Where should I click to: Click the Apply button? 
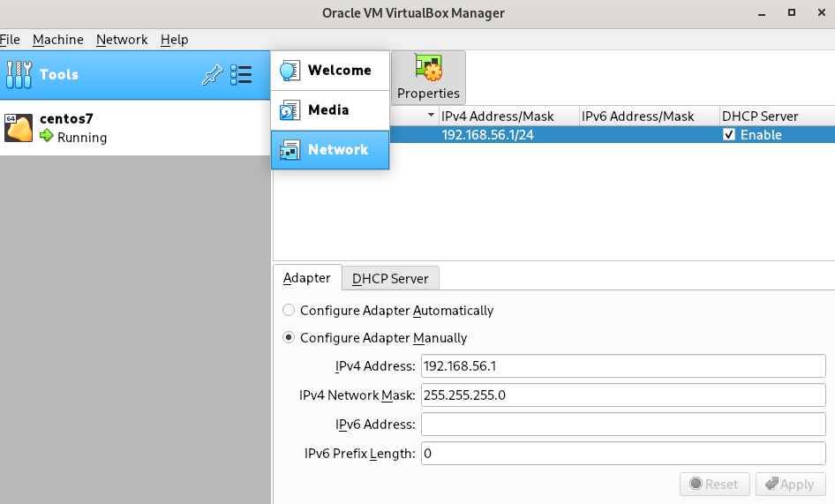point(790,485)
